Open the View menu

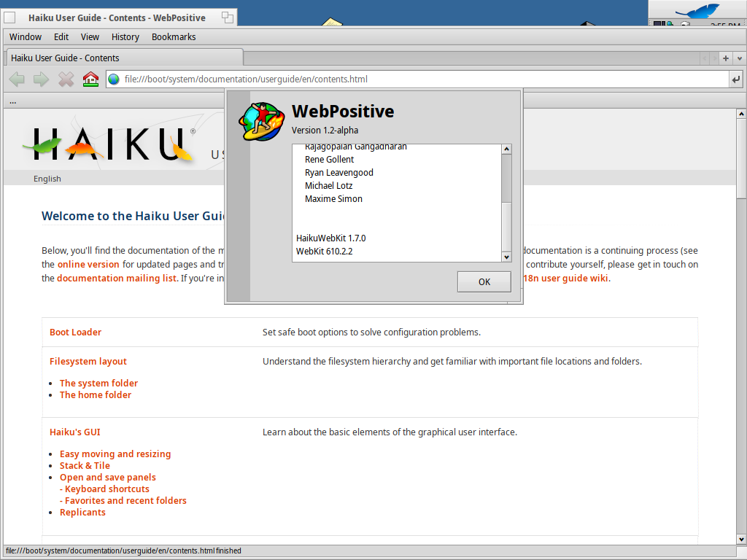click(90, 36)
